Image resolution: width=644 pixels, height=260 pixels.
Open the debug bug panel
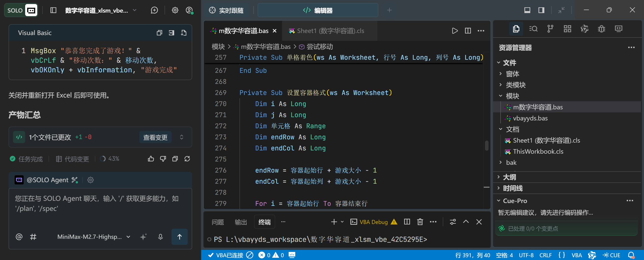click(x=601, y=29)
